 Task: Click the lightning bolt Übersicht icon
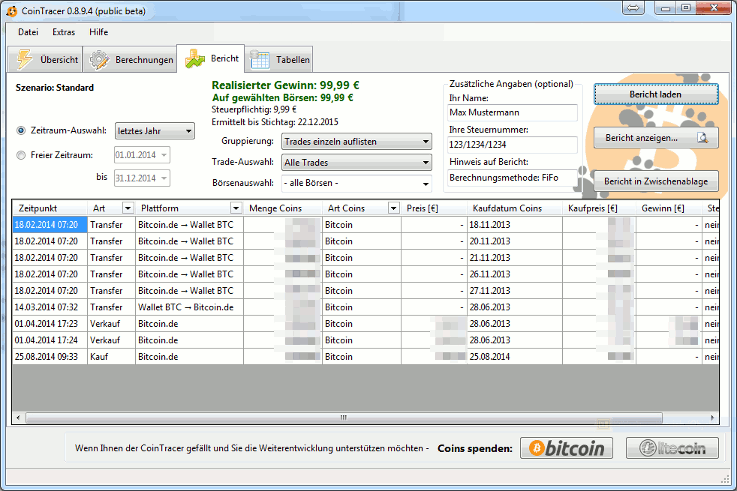[24, 60]
